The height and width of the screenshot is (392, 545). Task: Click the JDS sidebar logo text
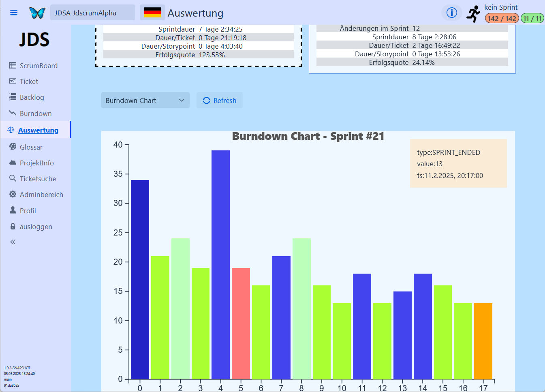click(x=34, y=40)
